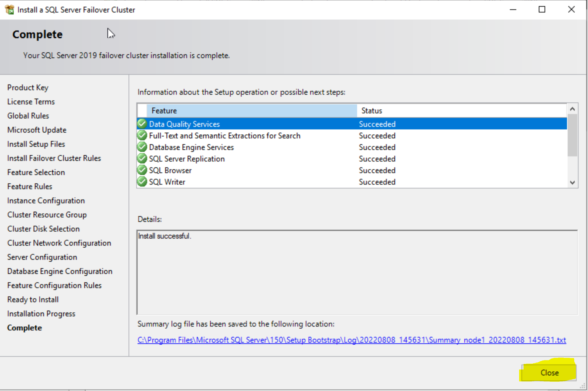The height and width of the screenshot is (391, 588).
Task: Click the Cluster Network Configuration step
Action: (59, 243)
